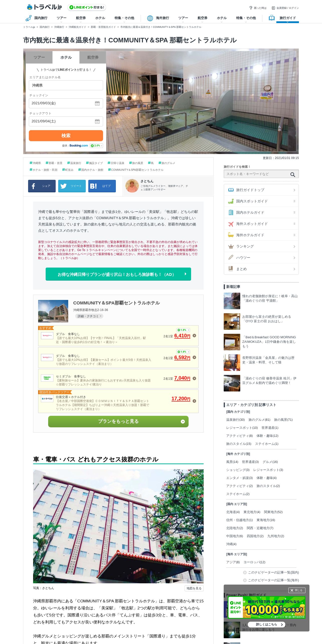This screenshot has width=322, height=644.
Task: Open the hotel thumbnail in plan box
Action: coord(53,311)
